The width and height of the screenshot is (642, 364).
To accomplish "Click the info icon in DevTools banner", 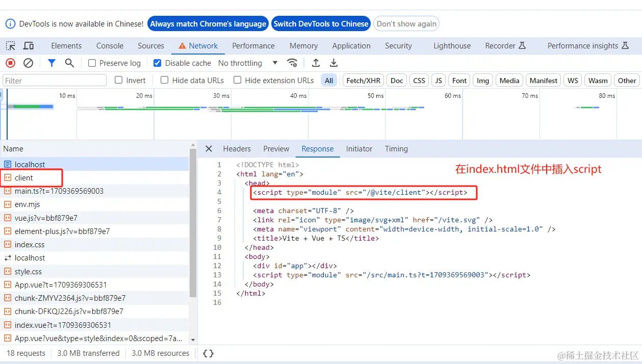I will [x=10, y=24].
